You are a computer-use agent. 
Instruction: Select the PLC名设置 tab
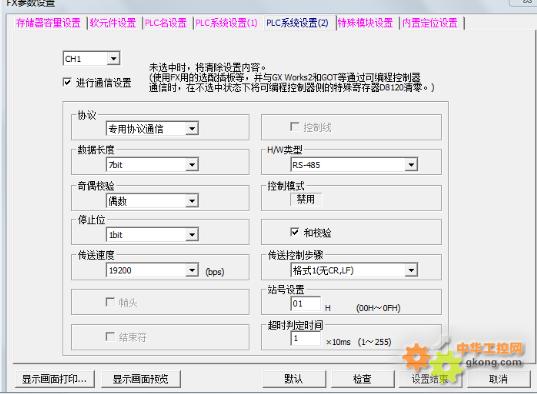(x=165, y=23)
